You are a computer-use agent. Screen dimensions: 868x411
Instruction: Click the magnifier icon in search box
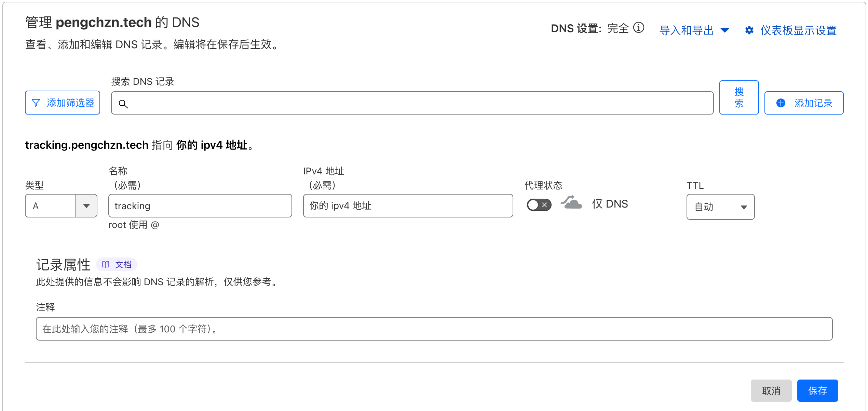click(123, 104)
